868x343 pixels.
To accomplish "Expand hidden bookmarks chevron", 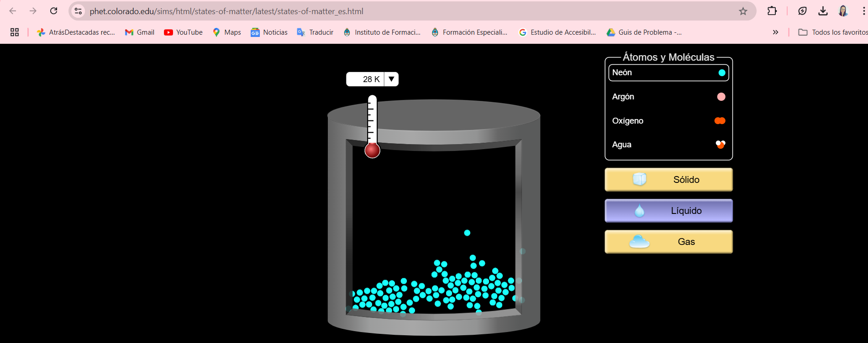I will 775,32.
